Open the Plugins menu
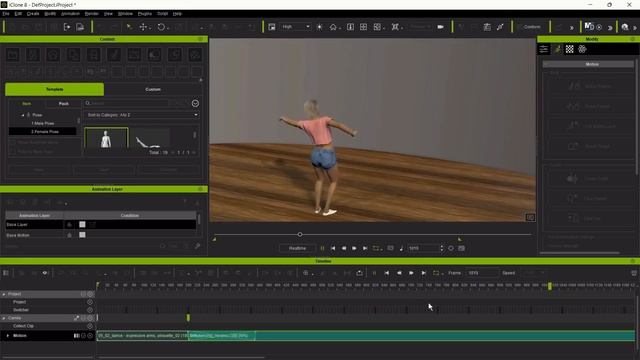 point(144,13)
